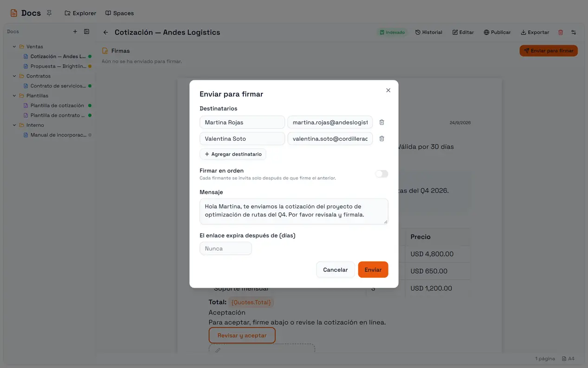Click Exportar in the toolbar
588x368 pixels.
pyautogui.click(x=535, y=33)
